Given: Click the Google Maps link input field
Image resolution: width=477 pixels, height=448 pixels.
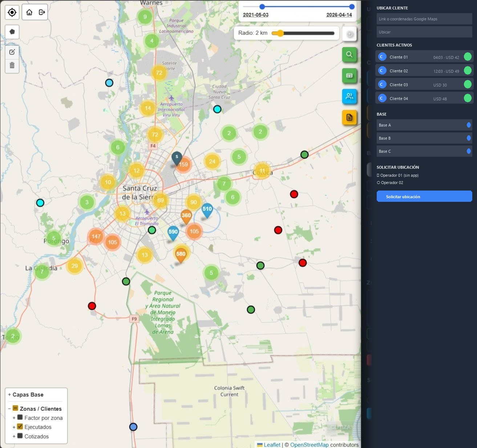Looking at the screenshot, I should pyautogui.click(x=424, y=19).
